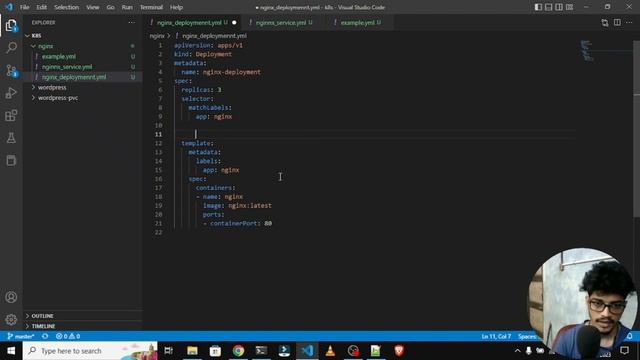The height and width of the screenshot is (360, 640).
Task: Click 'replicas: 3' on line 6
Action: [201, 90]
